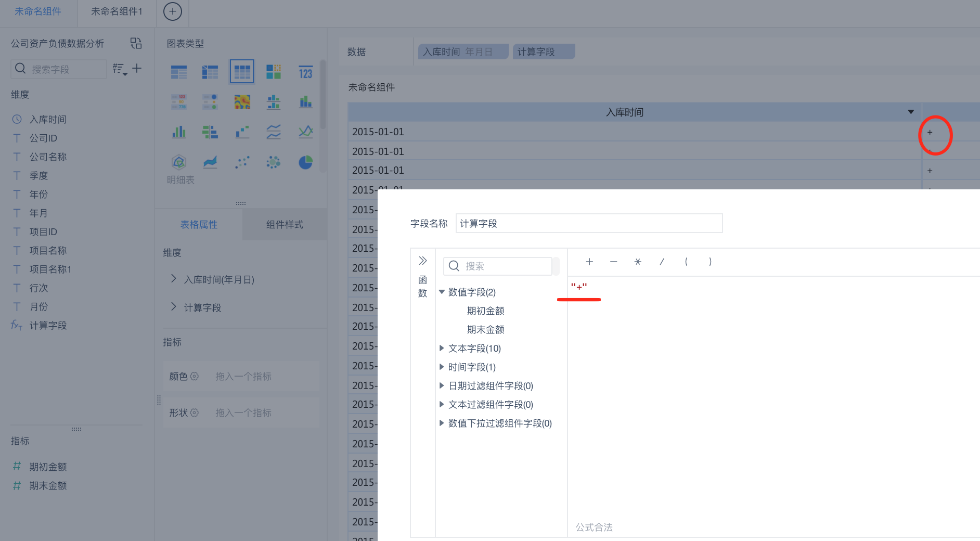Click the 月份 dimension field
Viewport: 980px width, 541px height.
pos(38,306)
